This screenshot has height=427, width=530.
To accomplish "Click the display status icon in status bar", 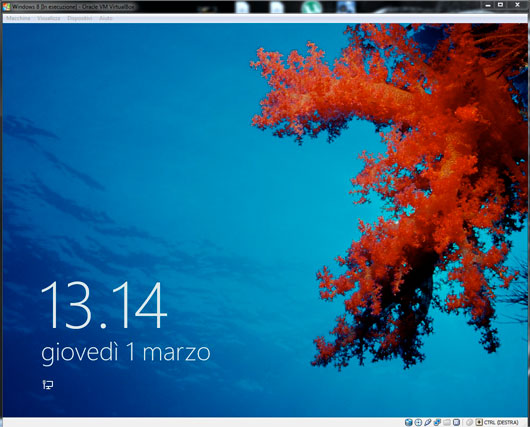I will (456, 422).
